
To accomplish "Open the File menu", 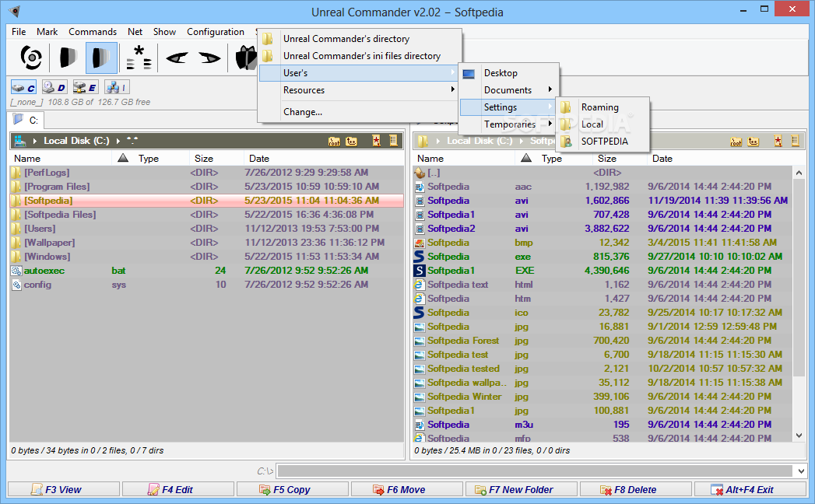I will (19, 32).
